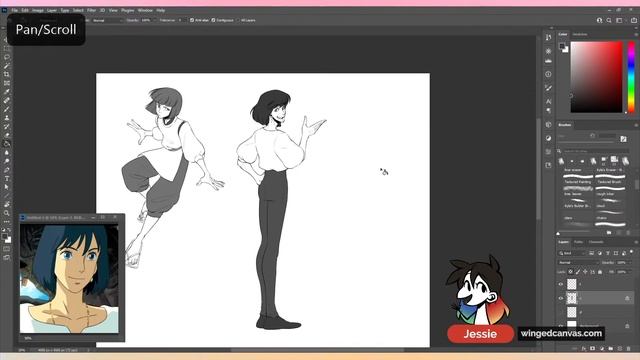Toggle the Contiguous checkbox

coord(213,20)
